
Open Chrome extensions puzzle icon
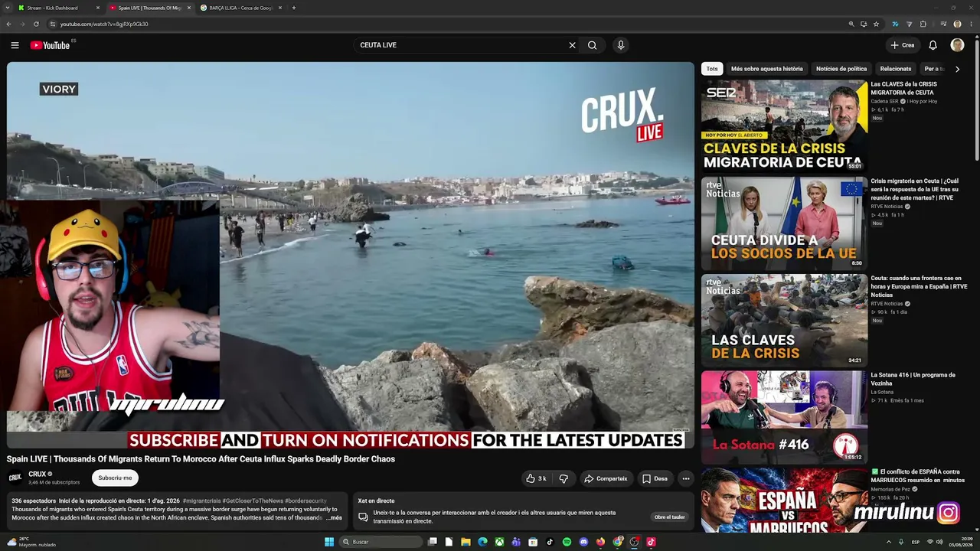click(923, 24)
